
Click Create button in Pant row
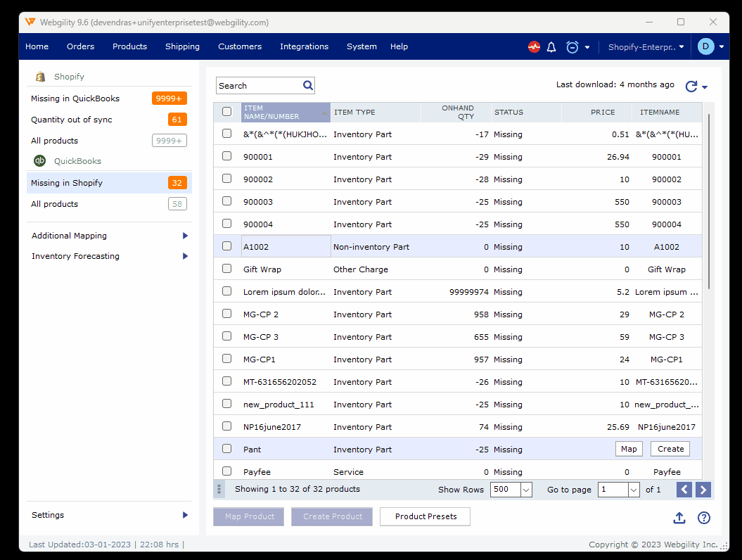coord(670,449)
